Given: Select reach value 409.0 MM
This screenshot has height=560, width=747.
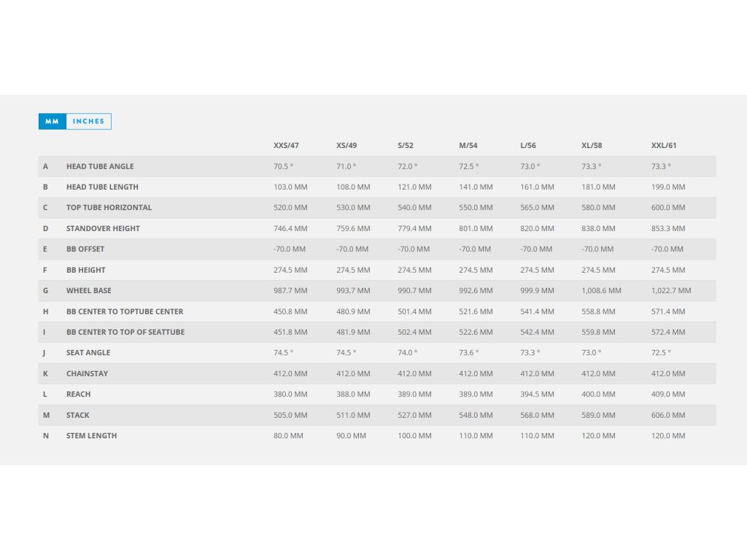Looking at the screenshot, I should pyautogui.click(x=668, y=394).
